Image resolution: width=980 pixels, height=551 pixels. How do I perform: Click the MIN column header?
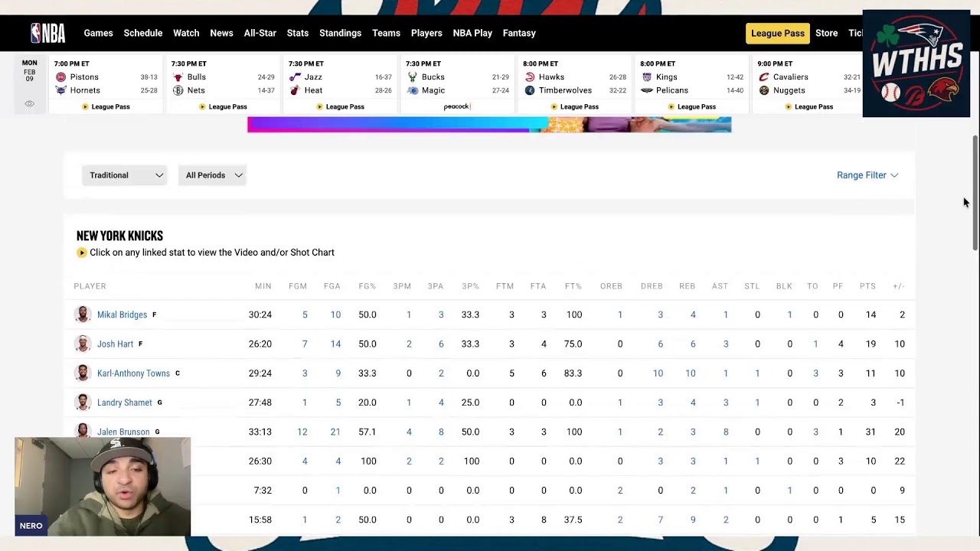pos(263,286)
